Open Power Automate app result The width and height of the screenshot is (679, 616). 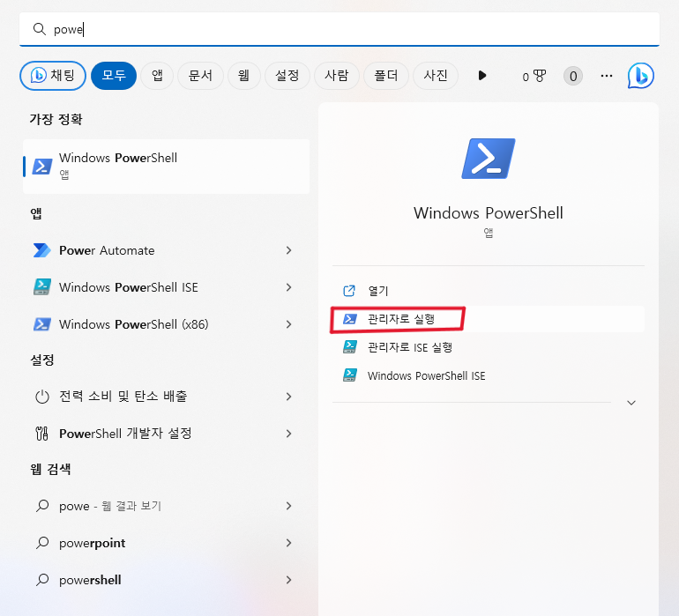pos(167,250)
